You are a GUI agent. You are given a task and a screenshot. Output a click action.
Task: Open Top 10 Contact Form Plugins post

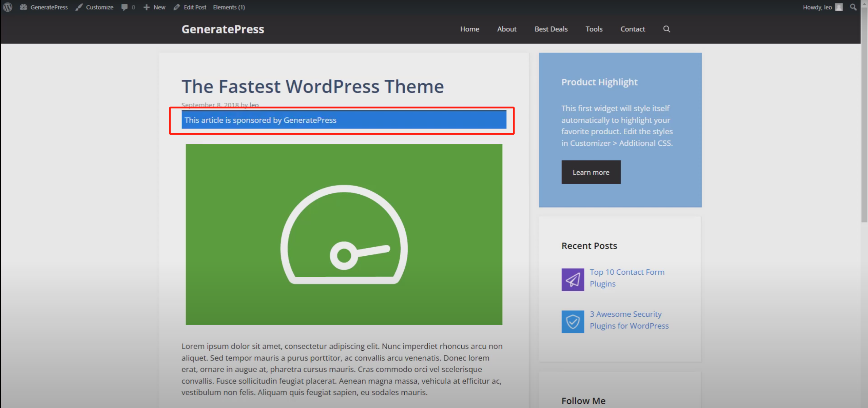tap(627, 277)
